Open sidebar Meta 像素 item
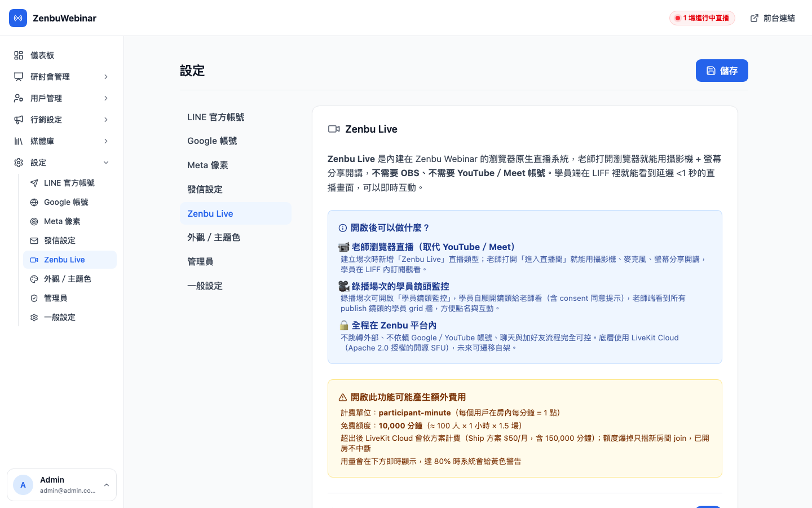This screenshot has height=508, width=812. (70, 221)
